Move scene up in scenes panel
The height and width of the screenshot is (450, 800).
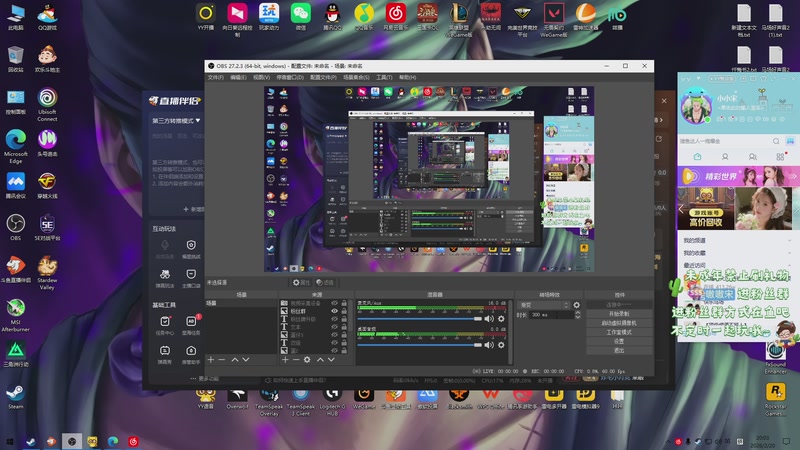235,360
